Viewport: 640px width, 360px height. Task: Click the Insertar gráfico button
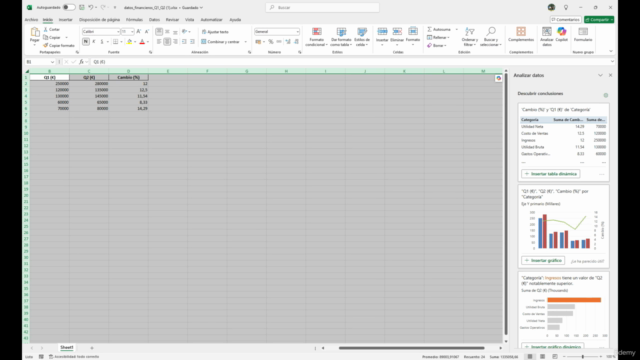(543, 260)
